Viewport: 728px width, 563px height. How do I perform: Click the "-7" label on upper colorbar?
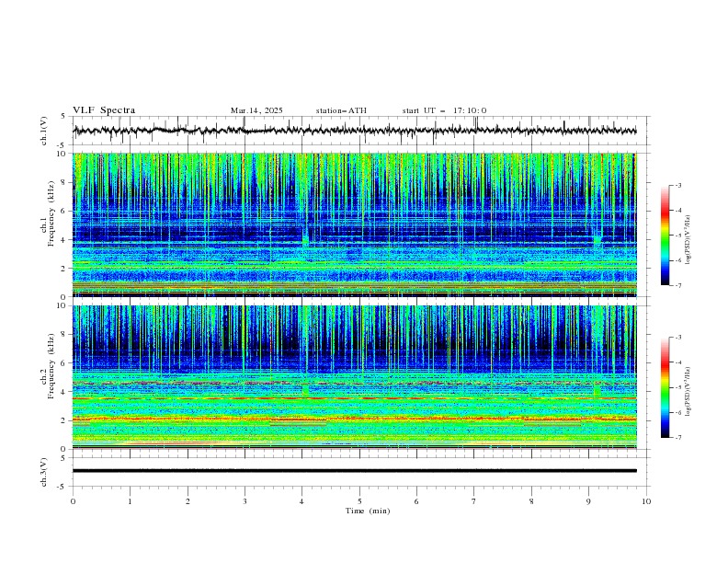pyautogui.click(x=678, y=285)
